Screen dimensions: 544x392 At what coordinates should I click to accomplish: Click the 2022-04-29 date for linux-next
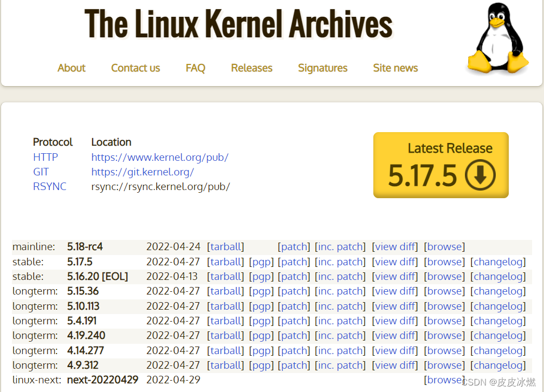(x=173, y=380)
